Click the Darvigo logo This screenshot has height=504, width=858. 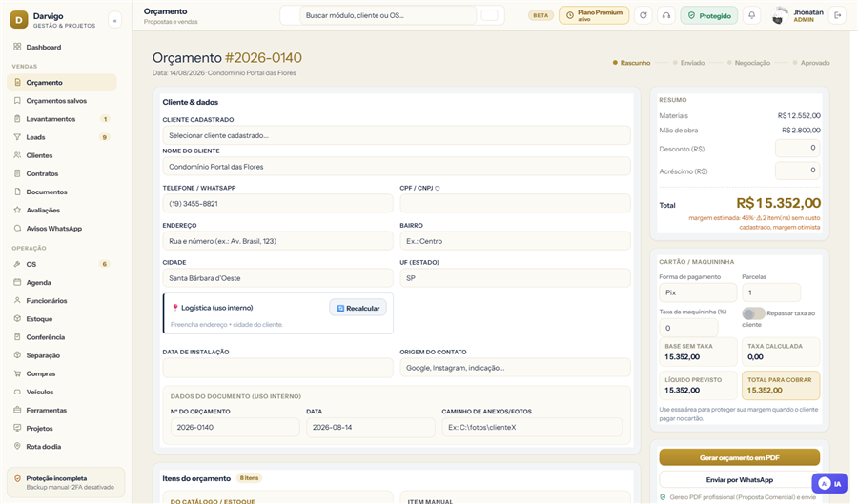pos(19,20)
